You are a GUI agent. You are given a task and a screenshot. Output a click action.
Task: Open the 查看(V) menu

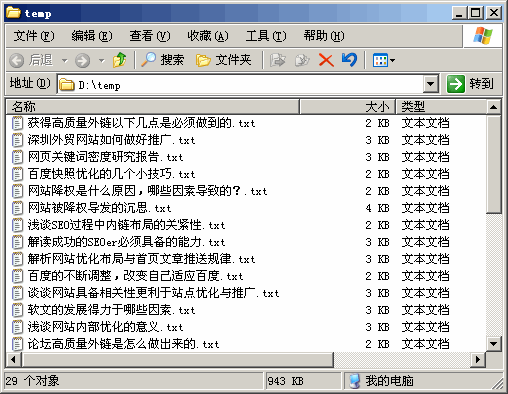(150, 35)
